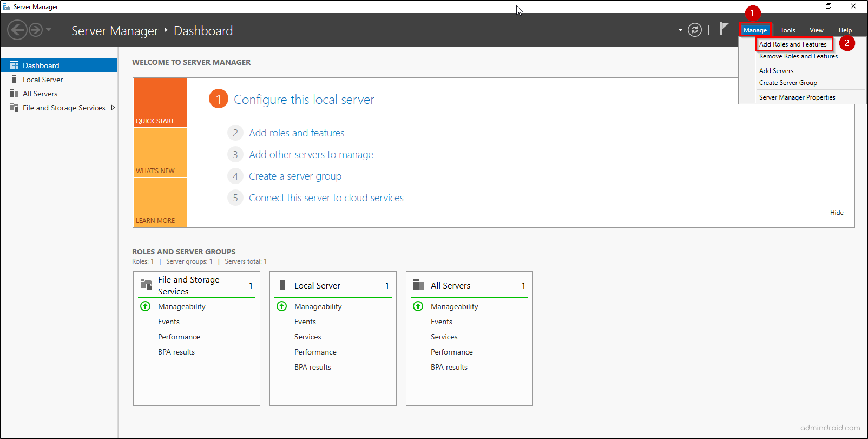The height and width of the screenshot is (439, 868).
Task: Click the All Servers icon in sidebar
Action: pyautogui.click(x=14, y=93)
